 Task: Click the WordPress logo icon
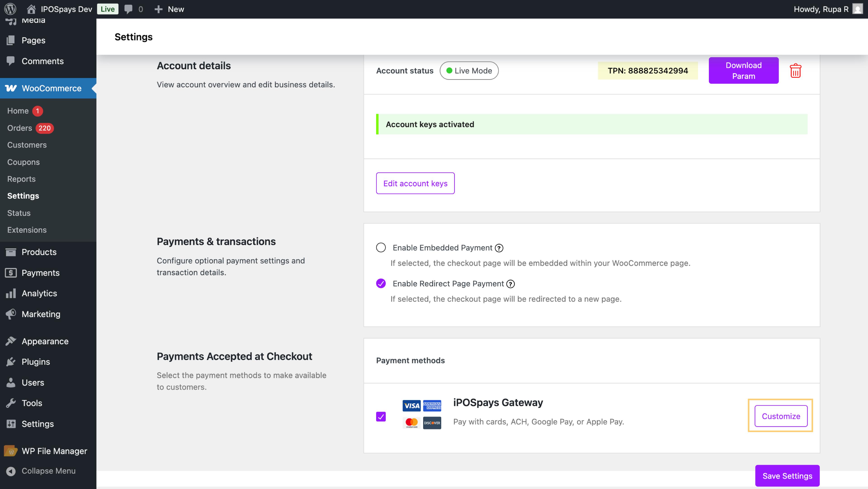10,9
